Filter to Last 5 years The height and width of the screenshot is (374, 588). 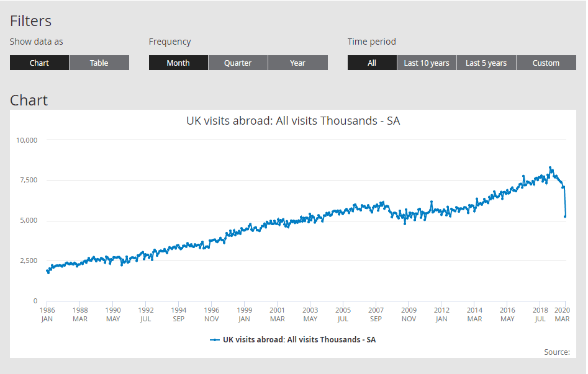[486, 63]
